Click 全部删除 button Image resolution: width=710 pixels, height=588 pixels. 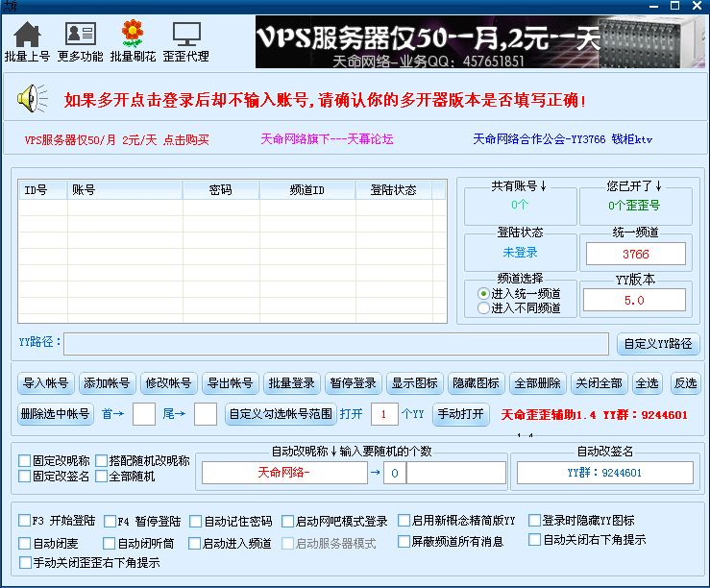point(537,383)
